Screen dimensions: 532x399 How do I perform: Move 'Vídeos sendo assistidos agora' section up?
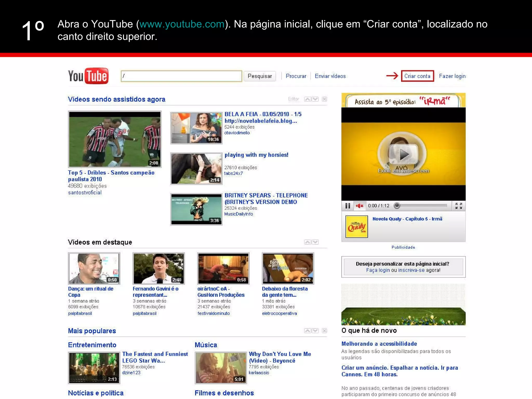[x=308, y=99]
